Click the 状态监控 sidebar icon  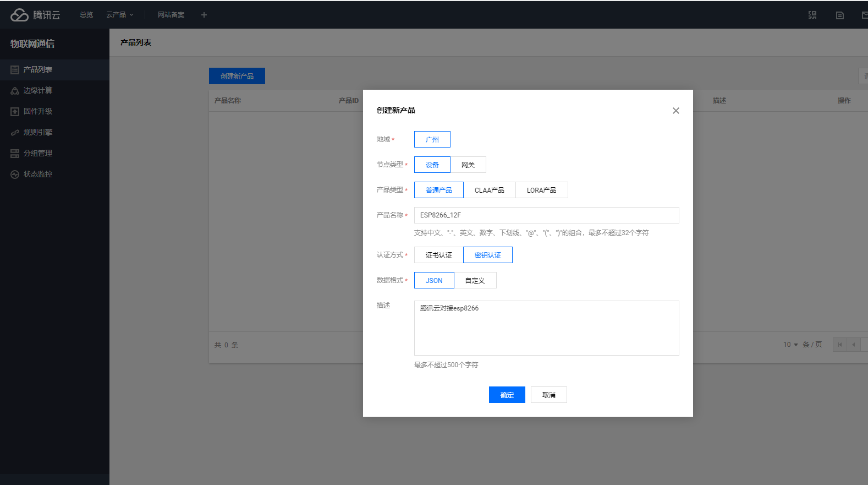pyautogui.click(x=15, y=175)
